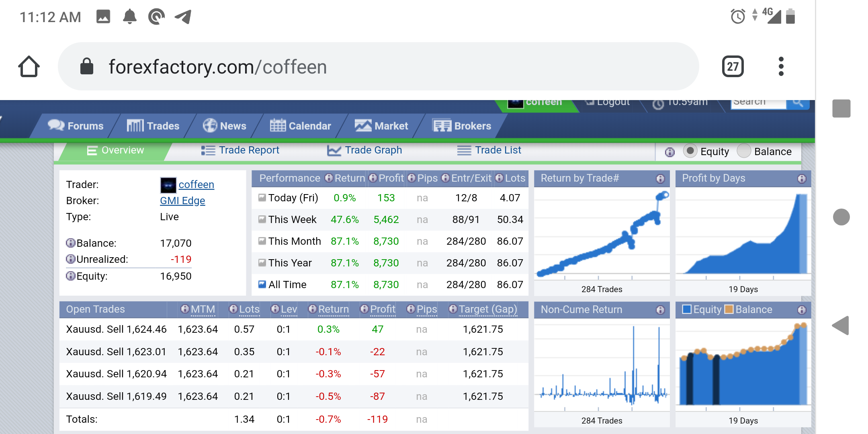Open the Forums section
868x434 pixels.
click(76, 126)
